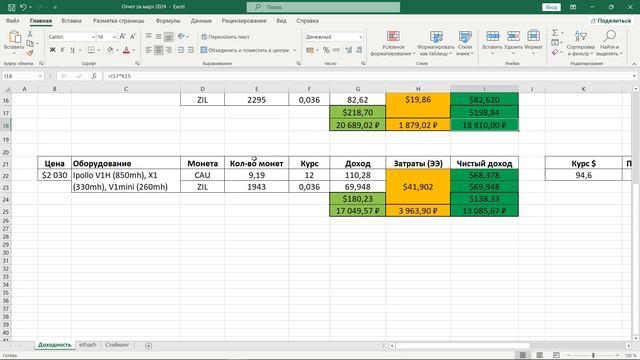Click the decrease indent icon

click(x=181, y=50)
